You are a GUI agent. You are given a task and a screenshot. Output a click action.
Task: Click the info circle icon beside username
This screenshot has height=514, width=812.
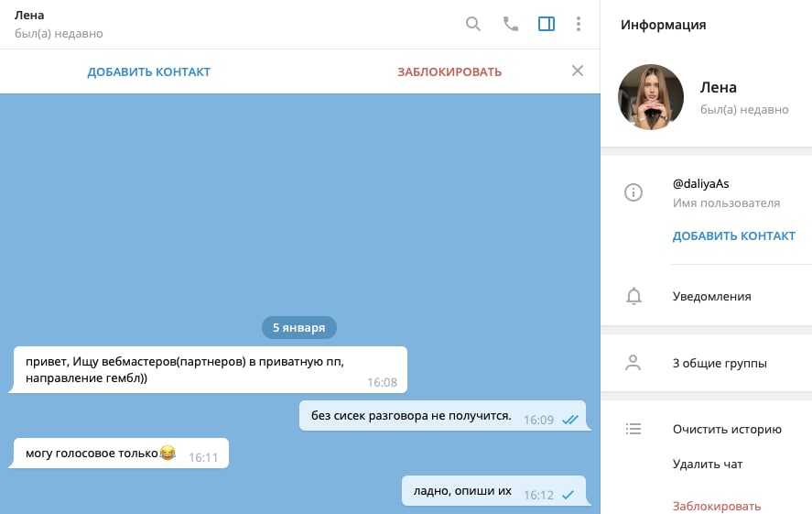point(633,192)
